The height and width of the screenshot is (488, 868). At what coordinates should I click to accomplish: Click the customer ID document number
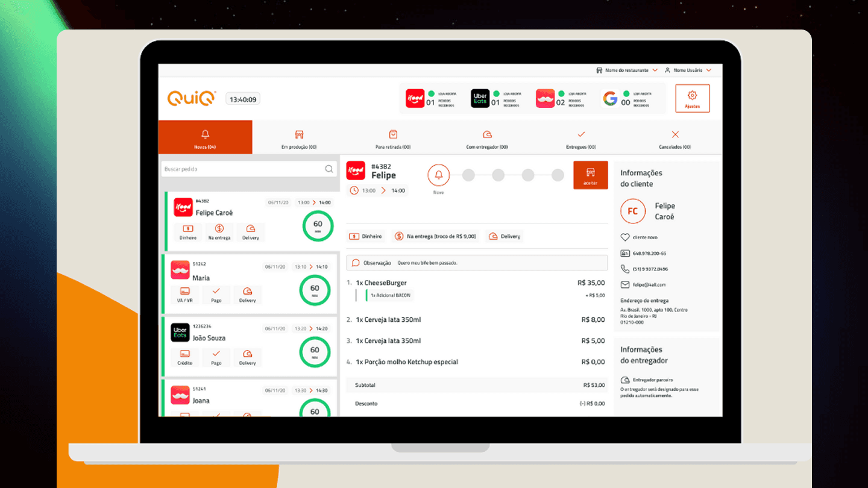649,254
